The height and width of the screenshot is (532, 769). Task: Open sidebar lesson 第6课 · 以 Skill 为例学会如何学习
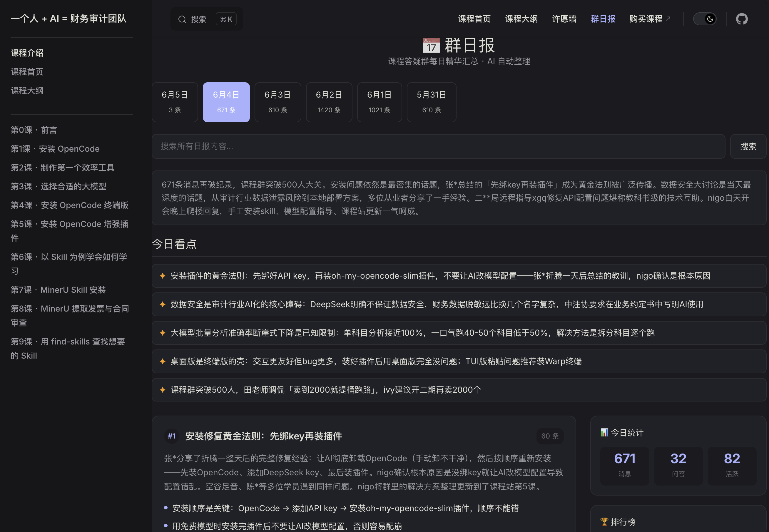point(69,264)
